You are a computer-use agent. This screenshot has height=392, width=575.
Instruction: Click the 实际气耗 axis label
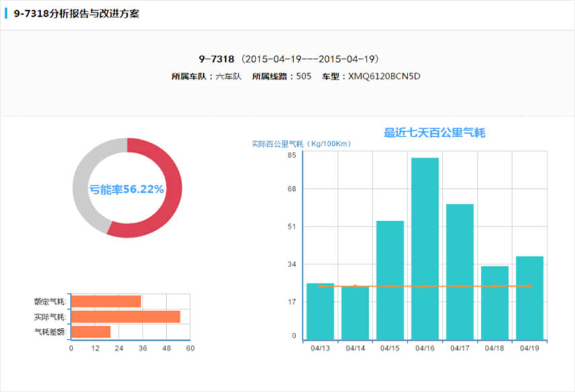point(50,317)
